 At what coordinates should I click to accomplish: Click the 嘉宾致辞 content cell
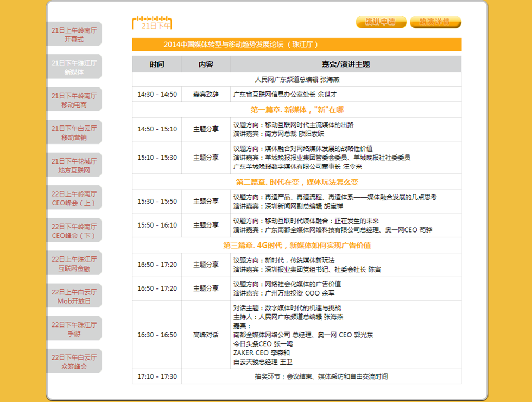(206, 95)
